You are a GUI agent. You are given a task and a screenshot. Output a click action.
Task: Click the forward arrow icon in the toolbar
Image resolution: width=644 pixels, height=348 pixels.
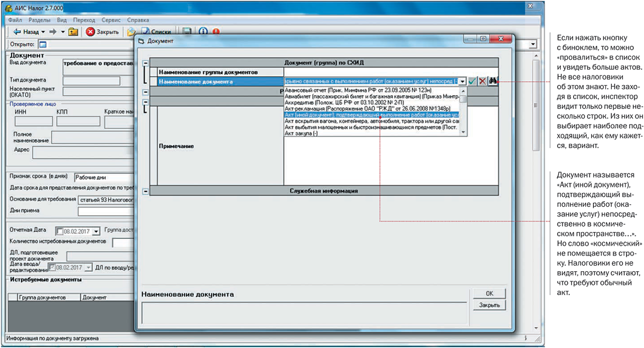click(x=53, y=32)
